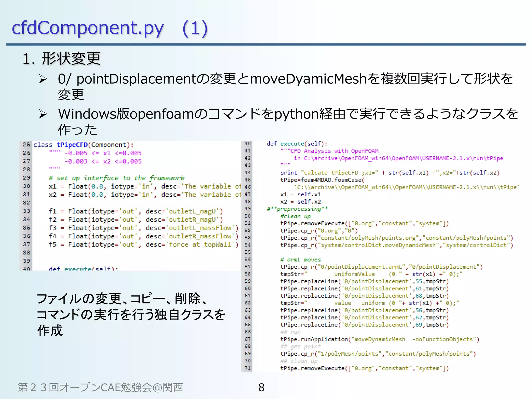Click the f2 line with desc 'outletR_magU'

136,220
